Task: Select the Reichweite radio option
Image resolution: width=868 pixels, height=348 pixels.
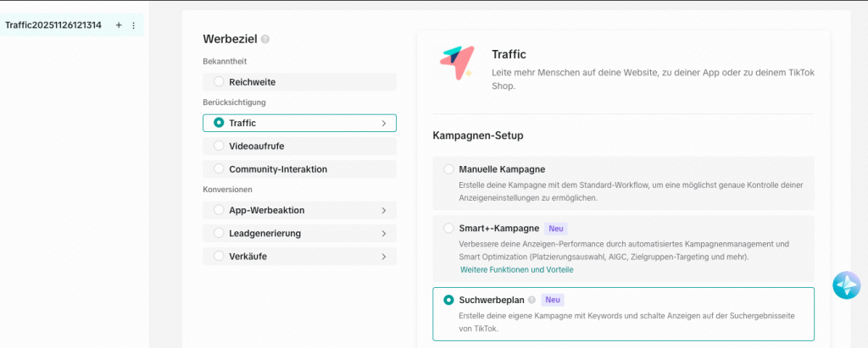Action: (220, 82)
